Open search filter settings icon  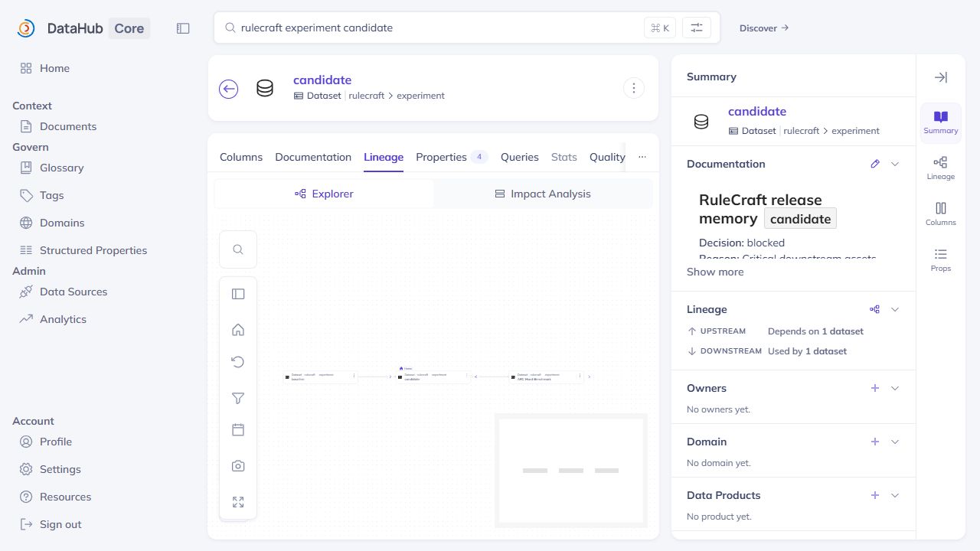click(x=697, y=28)
